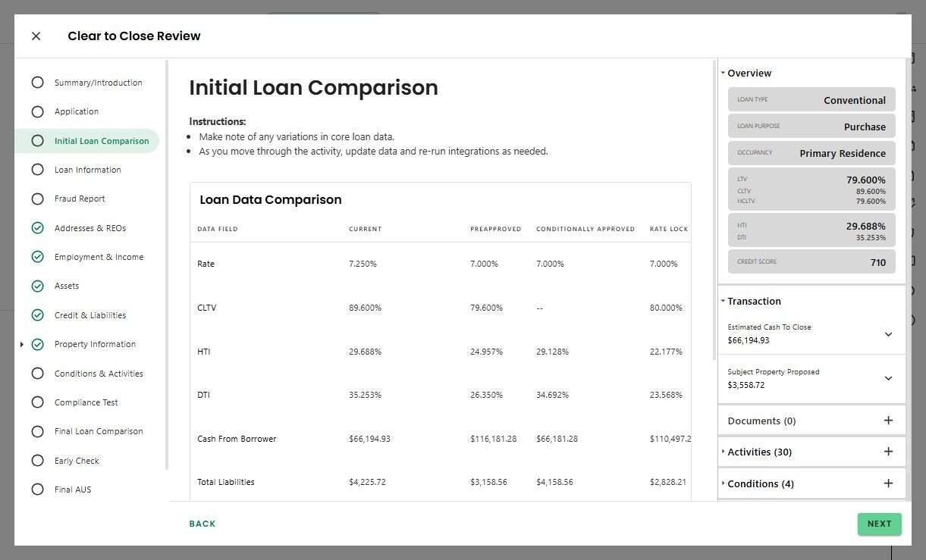The image size is (926, 560).
Task: Expand the Property Information tree arrow
Action: coord(22,345)
